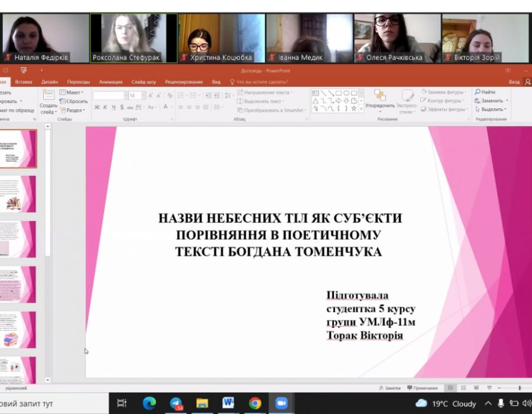Open Telegram from the taskbar

click(176, 403)
